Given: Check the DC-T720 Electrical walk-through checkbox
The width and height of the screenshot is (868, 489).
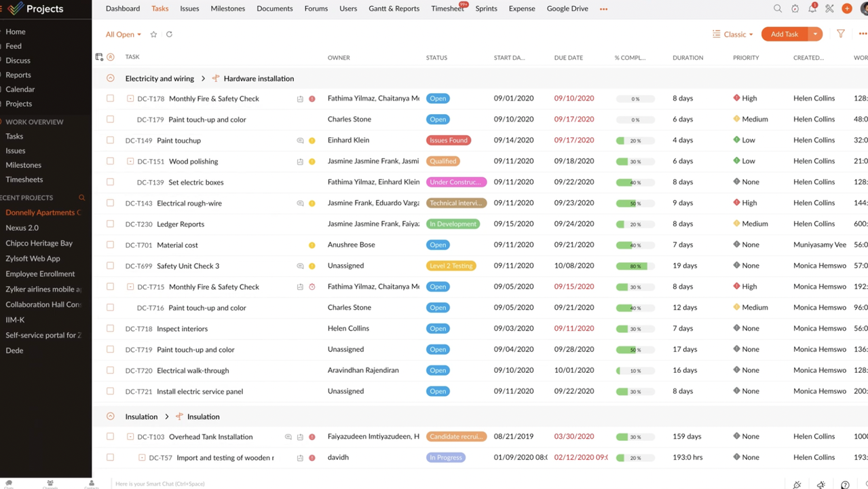Looking at the screenshot, I should pyautogui.click(x=110, y=370).
